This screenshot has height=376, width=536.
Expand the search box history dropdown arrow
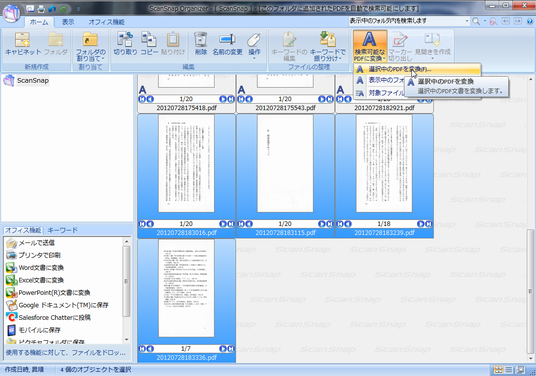coord(467,21)
